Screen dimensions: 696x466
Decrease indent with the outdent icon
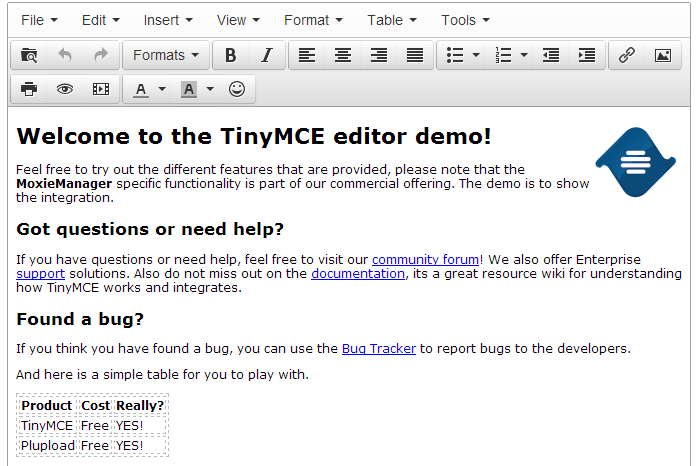point(551,56)
